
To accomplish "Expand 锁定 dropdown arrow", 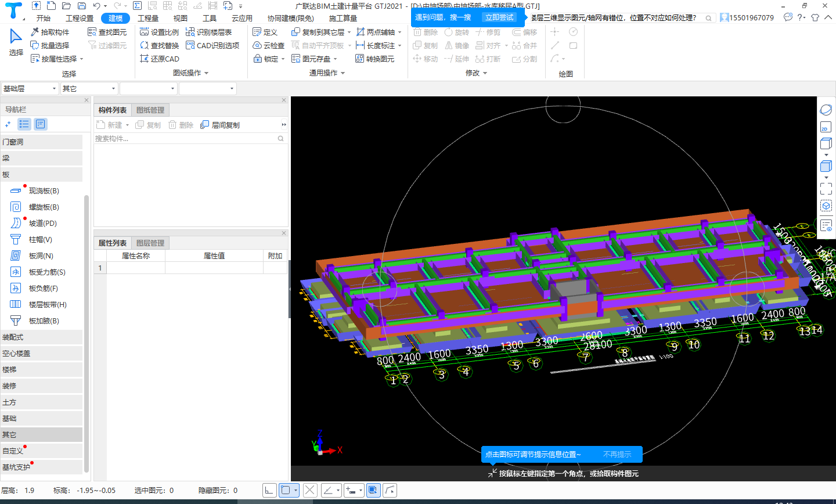I will click(x=283, y=59).
